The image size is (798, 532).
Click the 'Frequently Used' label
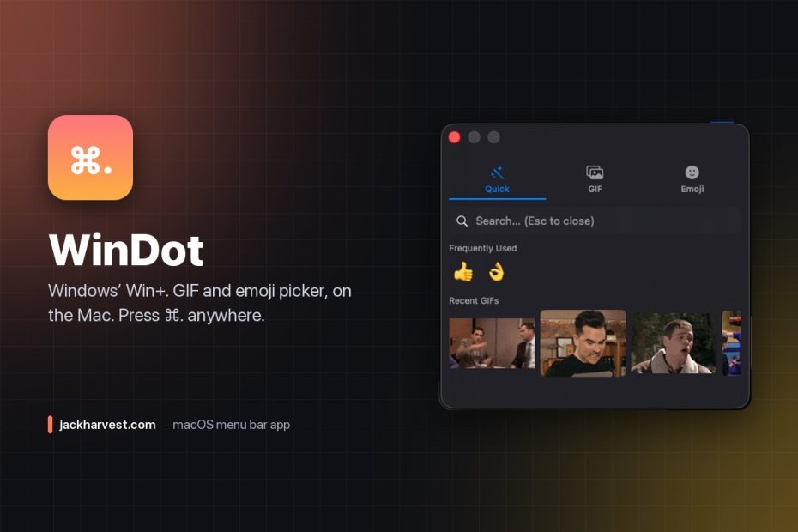(482, 249)
